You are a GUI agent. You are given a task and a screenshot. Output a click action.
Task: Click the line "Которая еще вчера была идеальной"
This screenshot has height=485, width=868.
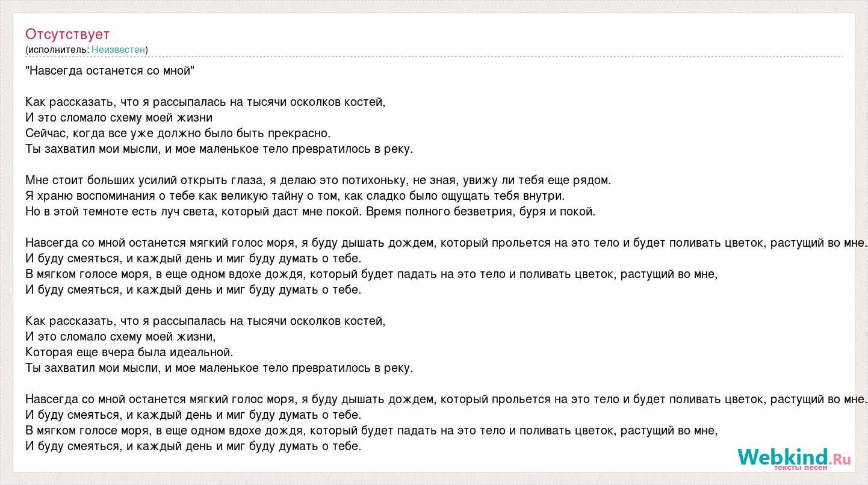(129, 352)
